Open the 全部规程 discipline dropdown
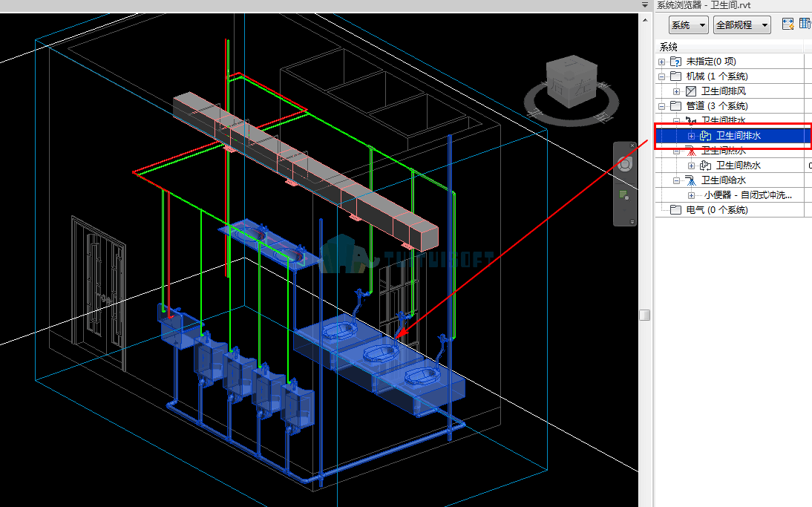This screenshot has height=507, width=812. point(741,24)
